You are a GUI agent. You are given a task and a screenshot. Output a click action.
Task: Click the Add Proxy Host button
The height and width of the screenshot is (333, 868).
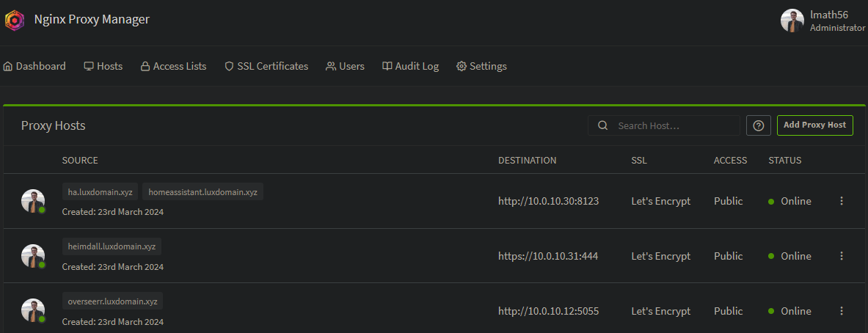[814, 125]
